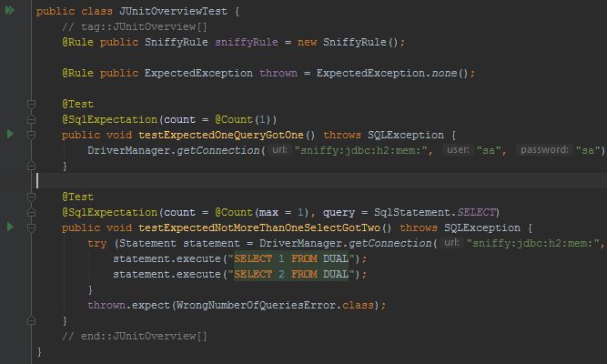This screenshot has width=607, height=364.
Task: Click the fold-end marker below the thrown.expect line
Action: (31, 320)
